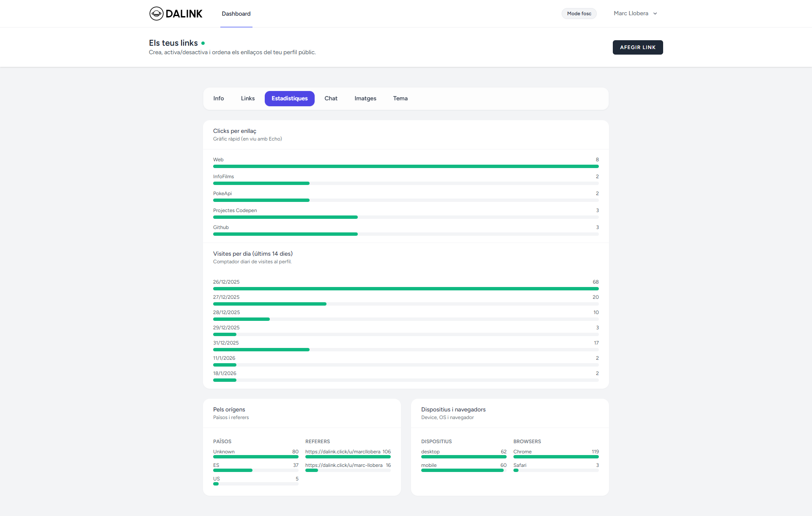Switch to the Dashboard tab

tap(236, 14)
